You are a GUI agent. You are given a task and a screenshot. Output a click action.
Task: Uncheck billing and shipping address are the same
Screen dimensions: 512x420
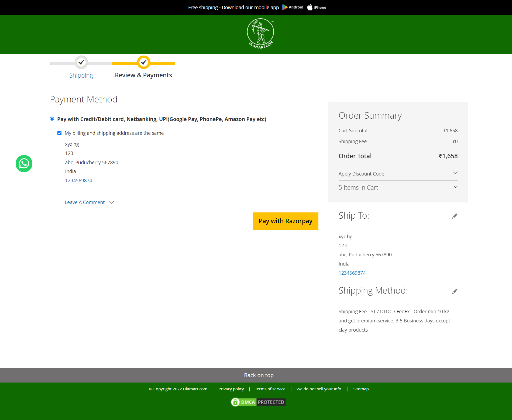pyautogui.click(x=59, y=133)
